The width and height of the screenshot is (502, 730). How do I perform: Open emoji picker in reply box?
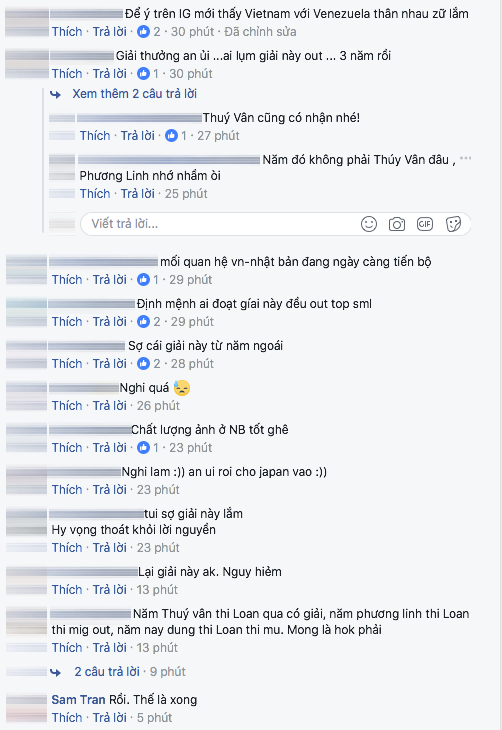pyautogui.click(x=369, y=224)
